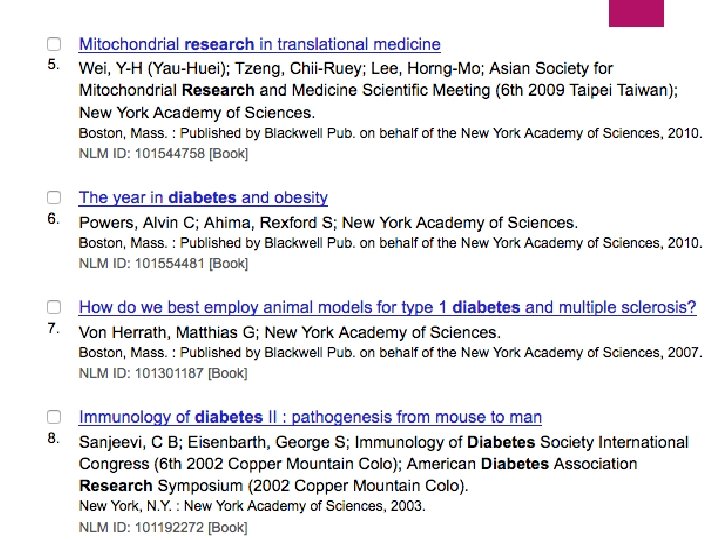
Task: Click NLM ID 101554481 text
Action: tap(163, 263)
